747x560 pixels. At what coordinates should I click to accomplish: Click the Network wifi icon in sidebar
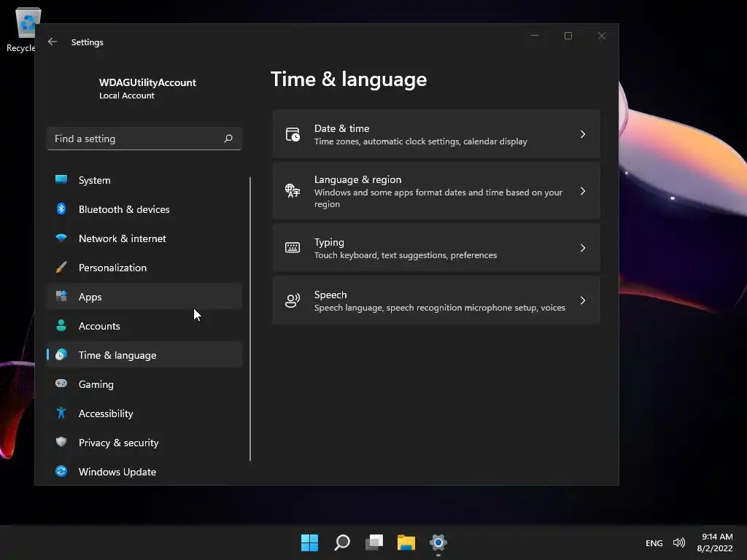tap(61, 238)
